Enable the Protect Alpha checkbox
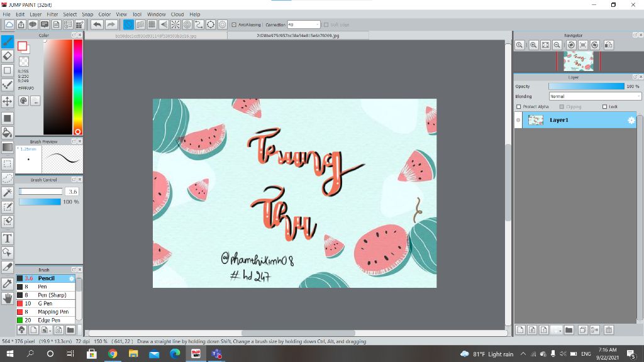The height and width of the screenshot is (362, 644). click(518, 107)
